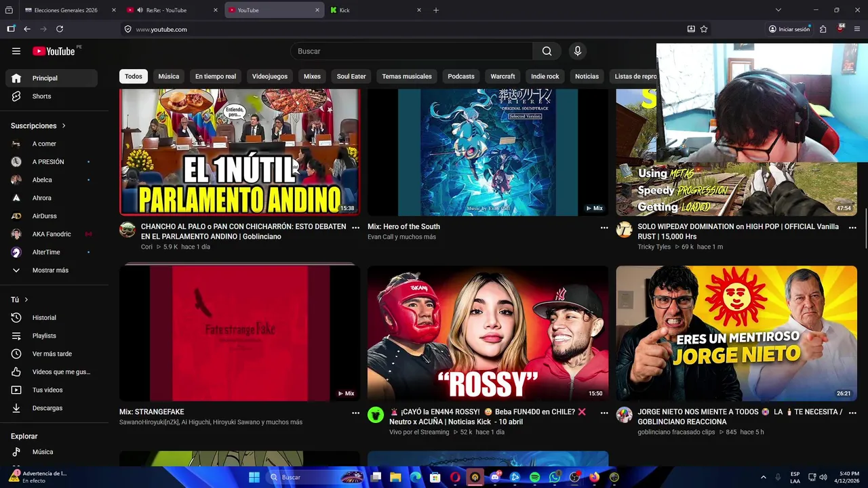Screen dimensions: 868x488
Task: Open the tab list dropdown arrow
Action: click(x=778, y=10)
